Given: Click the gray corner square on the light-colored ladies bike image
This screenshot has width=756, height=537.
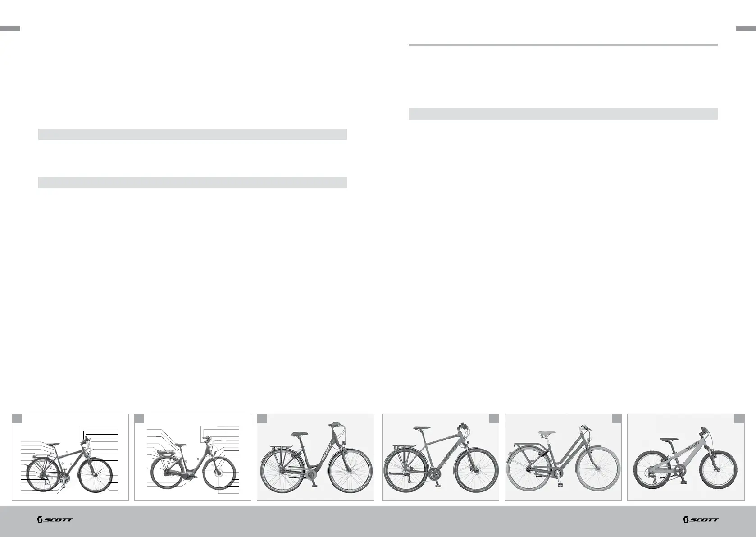Looking at the screenshot, I should coord(617,419).
